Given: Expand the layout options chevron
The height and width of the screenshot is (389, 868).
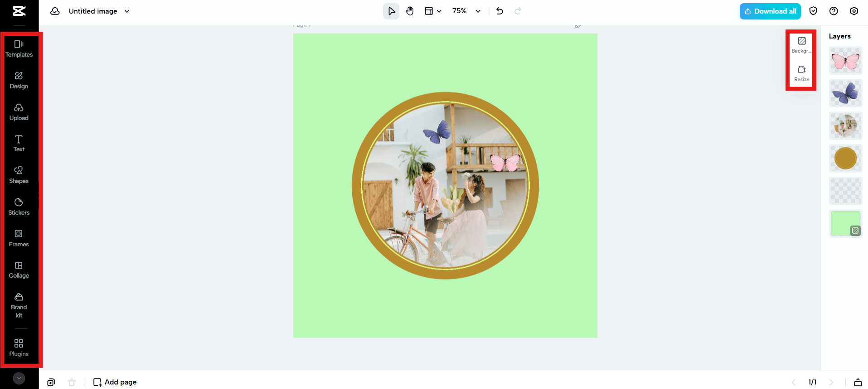Looking at the screenshot, I should point(439,11).
